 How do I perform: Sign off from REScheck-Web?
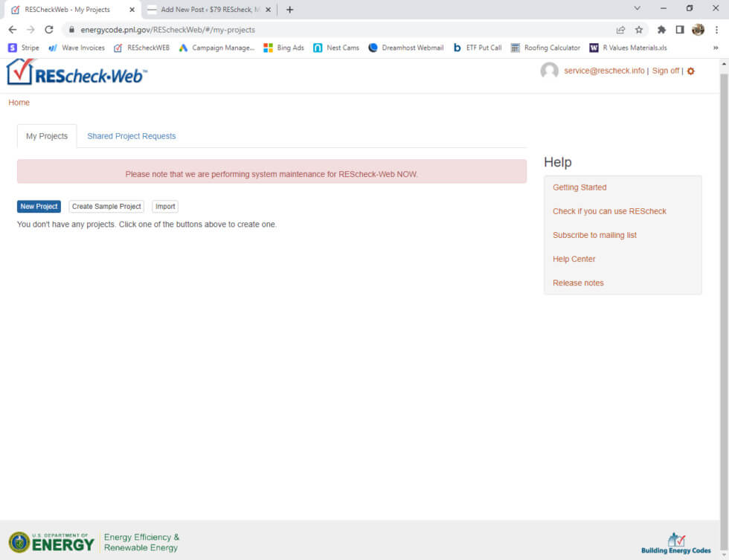[665, 71]
